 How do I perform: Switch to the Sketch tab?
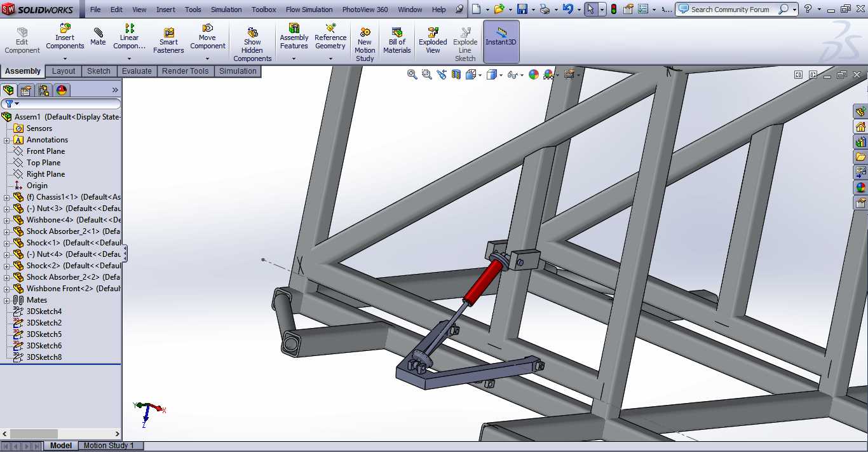pyautogui.click(x=98, y=71)
